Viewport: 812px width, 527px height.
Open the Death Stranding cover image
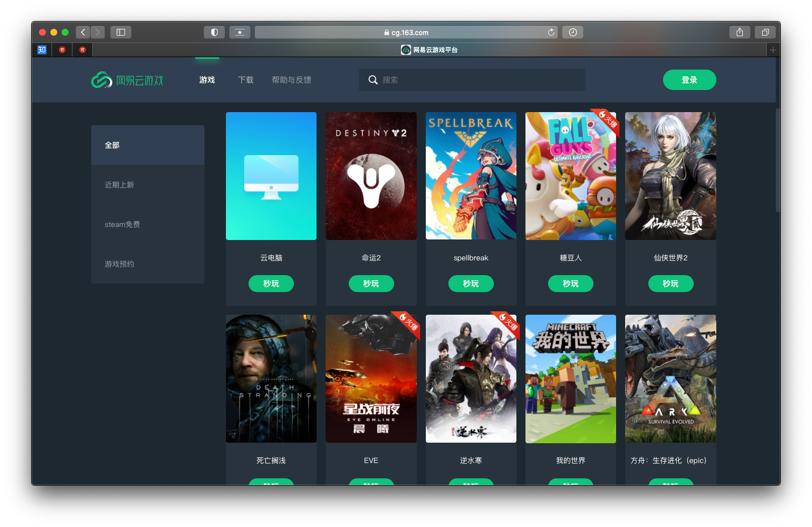pos(271,379)
